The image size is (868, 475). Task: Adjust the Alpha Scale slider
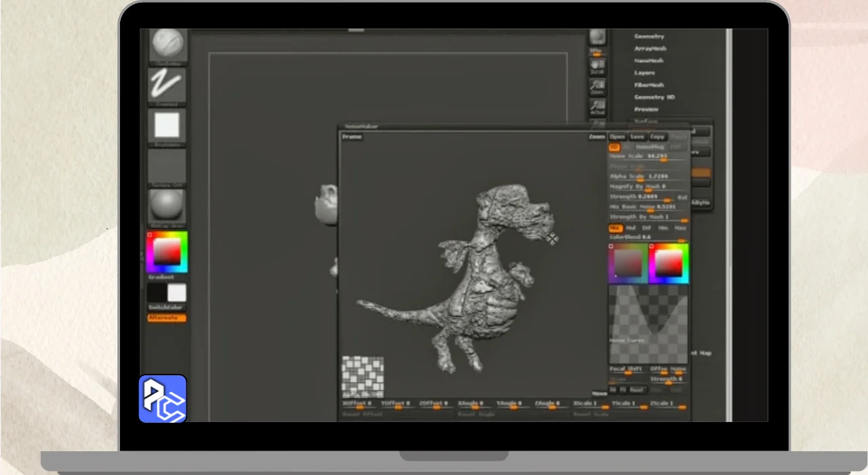tap(648, 176)
